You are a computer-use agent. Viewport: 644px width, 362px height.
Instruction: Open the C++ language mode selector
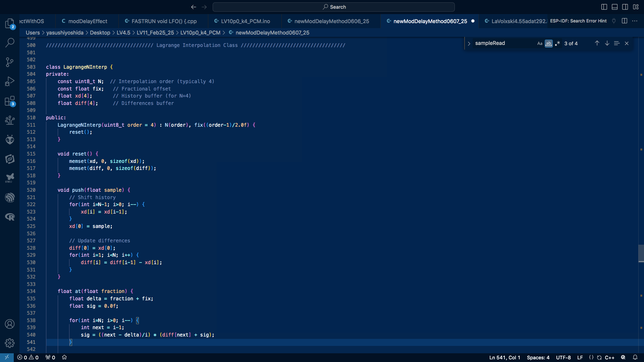tap(609, 358)
